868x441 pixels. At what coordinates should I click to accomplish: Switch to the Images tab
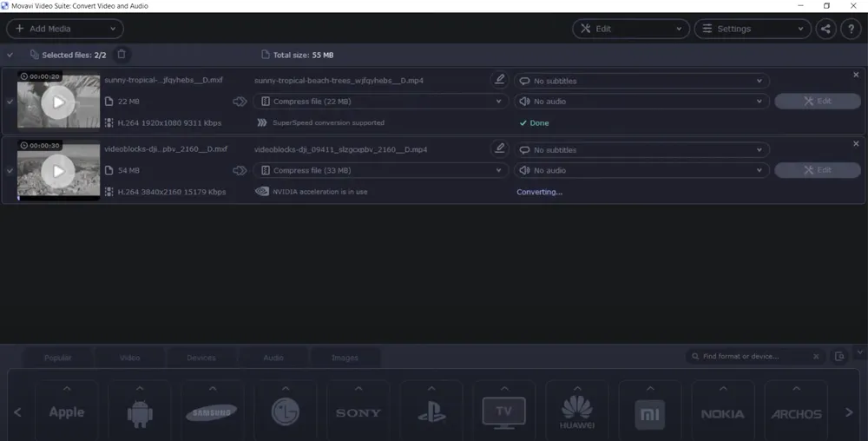(345, 358)
